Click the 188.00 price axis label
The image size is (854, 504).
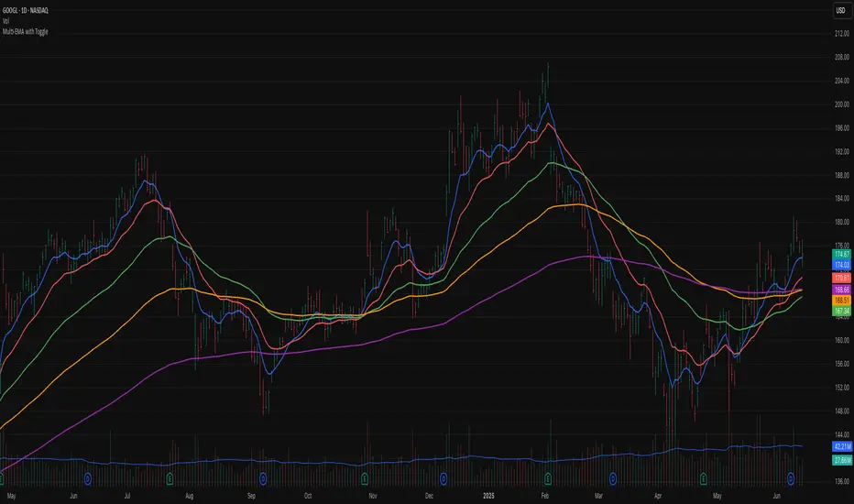[841, 175]
